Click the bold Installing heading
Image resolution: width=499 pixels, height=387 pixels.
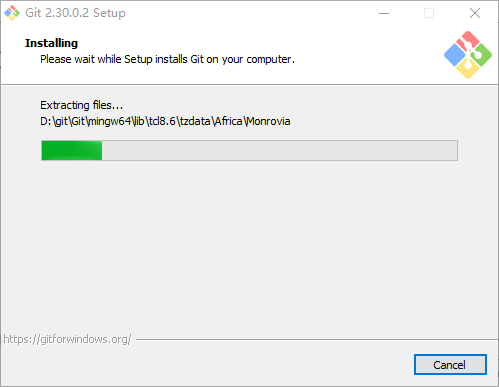pyautogui.click(x=51, y=43)
